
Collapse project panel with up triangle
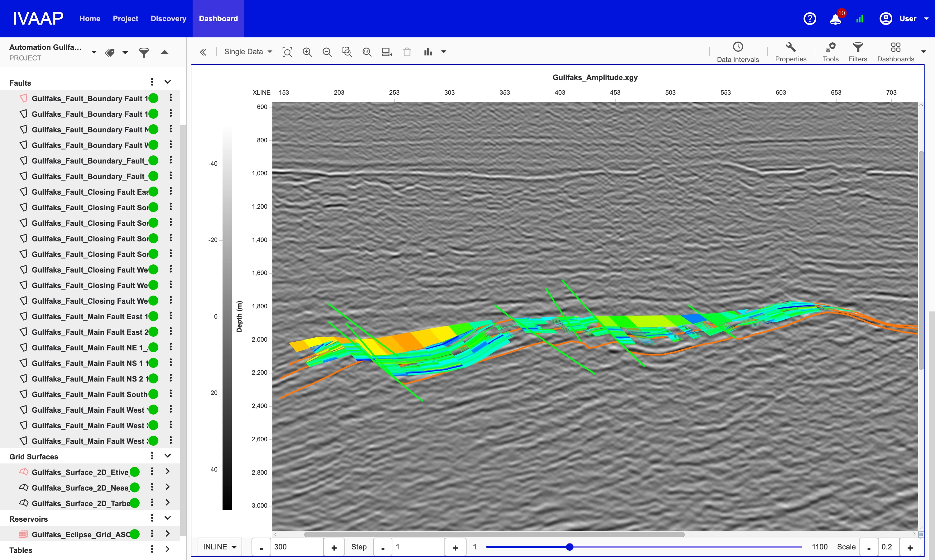tap(164, 52)
